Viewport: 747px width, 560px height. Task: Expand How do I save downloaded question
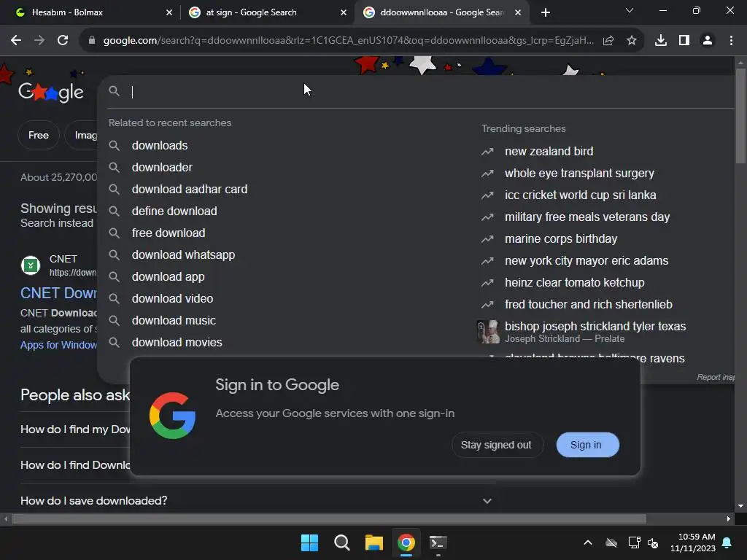pyautogui.click(x=256, y=500)
